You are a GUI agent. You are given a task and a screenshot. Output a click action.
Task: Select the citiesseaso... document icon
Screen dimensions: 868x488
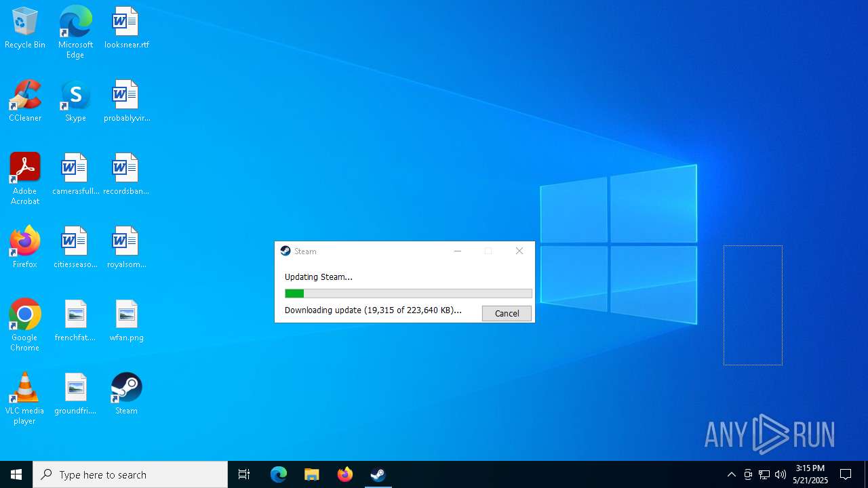click(75, 248)
